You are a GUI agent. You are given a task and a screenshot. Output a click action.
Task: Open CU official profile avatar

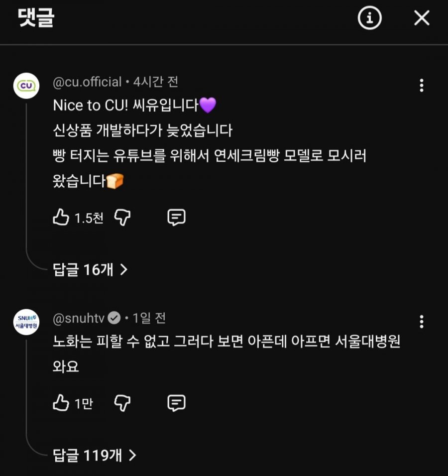coord(26,86)
